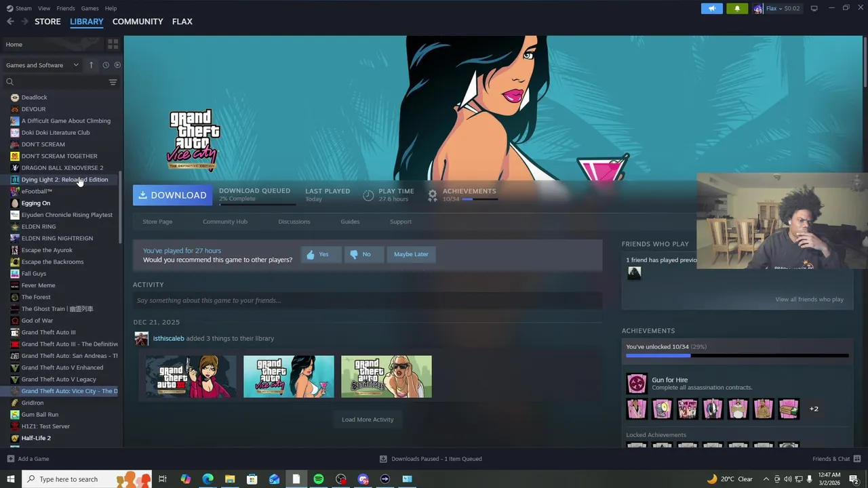Switch library to grid collections view

113,44
